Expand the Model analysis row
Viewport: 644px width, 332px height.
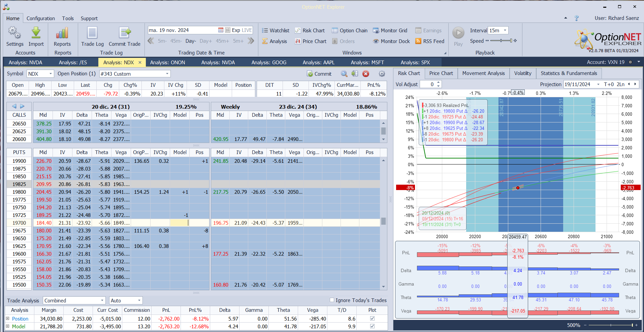[x=8, y=326]
